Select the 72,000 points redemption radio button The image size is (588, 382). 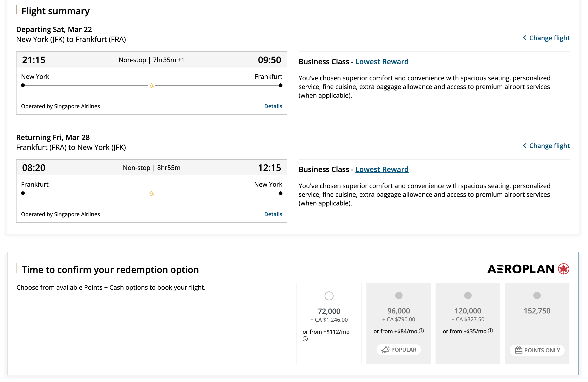329,296
